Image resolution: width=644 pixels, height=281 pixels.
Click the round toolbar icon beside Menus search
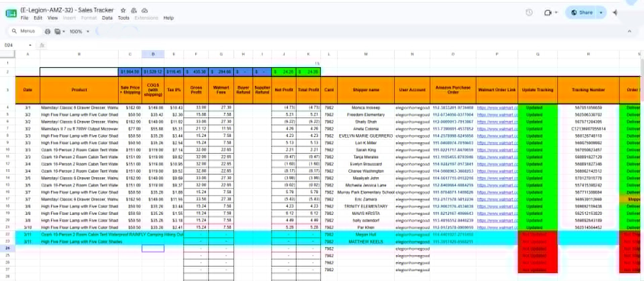(48, 31)
